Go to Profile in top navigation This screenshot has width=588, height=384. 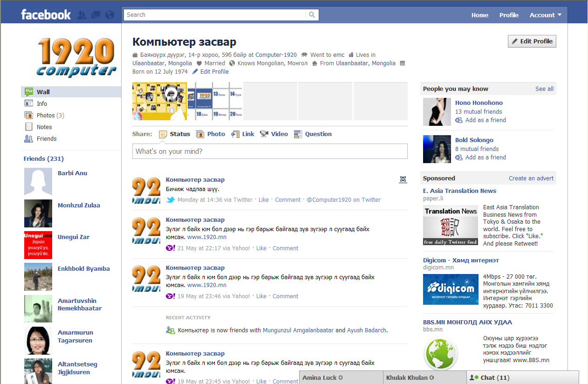(x=509, y=15)
